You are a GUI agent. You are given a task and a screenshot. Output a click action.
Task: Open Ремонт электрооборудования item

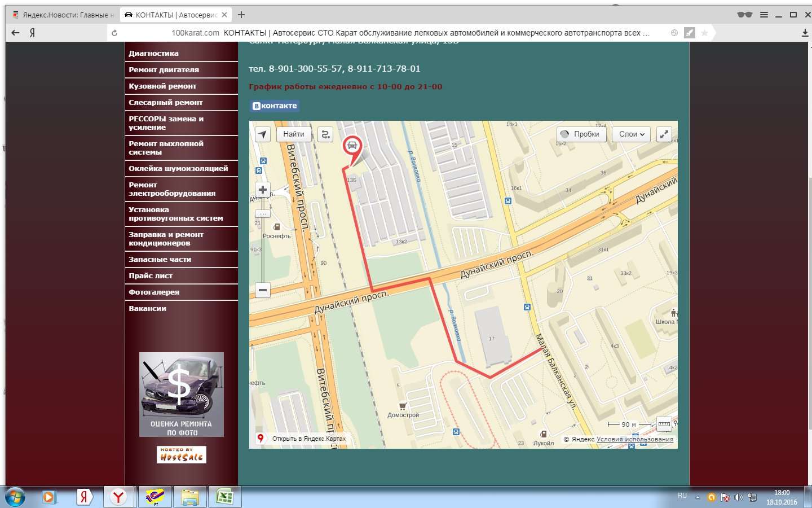182,189
